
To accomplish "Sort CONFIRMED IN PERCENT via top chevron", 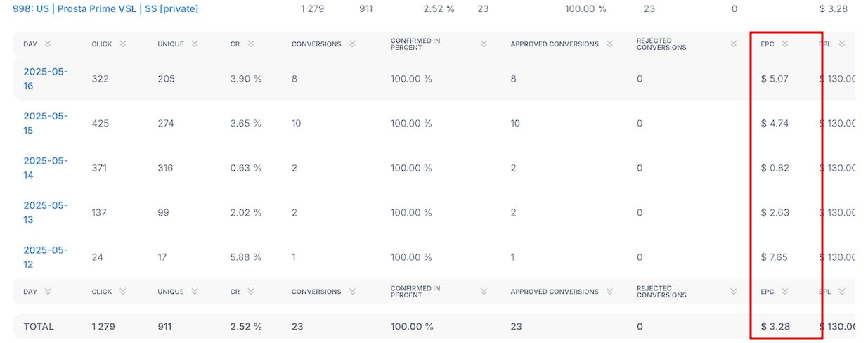I will click(484, 44).
